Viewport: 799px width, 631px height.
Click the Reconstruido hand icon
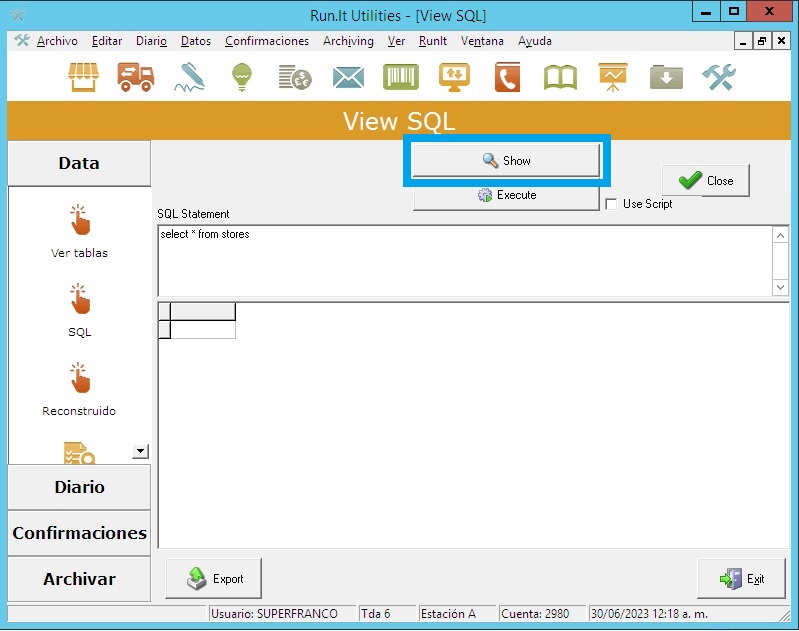pyautogui.click(x=79, y=378)
